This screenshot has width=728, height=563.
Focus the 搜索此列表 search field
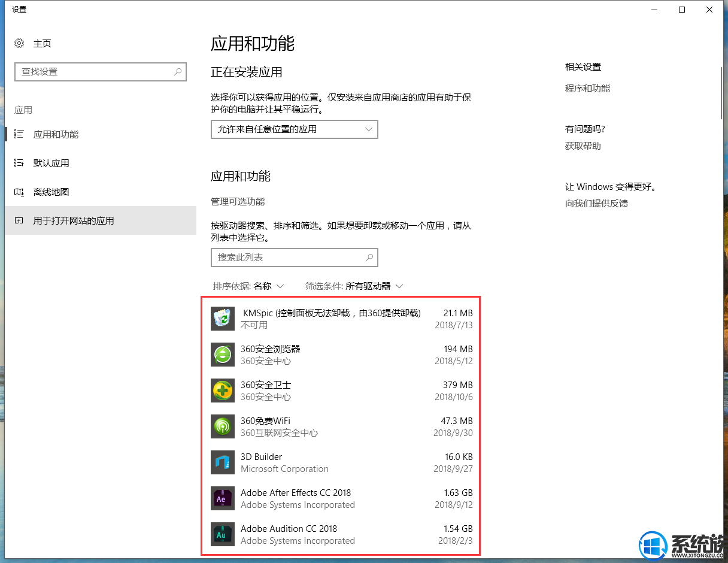coord(295,258)
